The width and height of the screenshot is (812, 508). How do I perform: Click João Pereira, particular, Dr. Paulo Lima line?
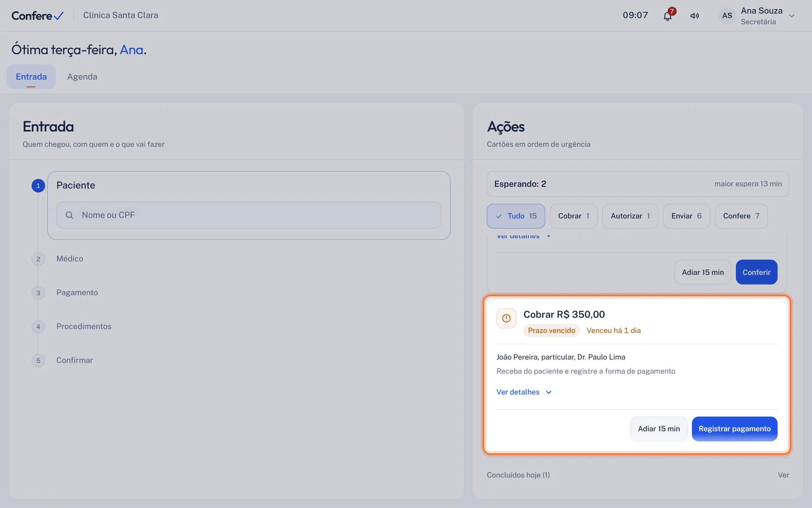tap(561, 357)
